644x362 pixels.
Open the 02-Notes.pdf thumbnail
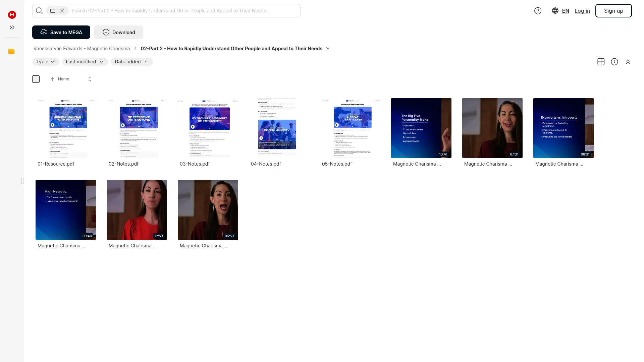pos(137,128)
